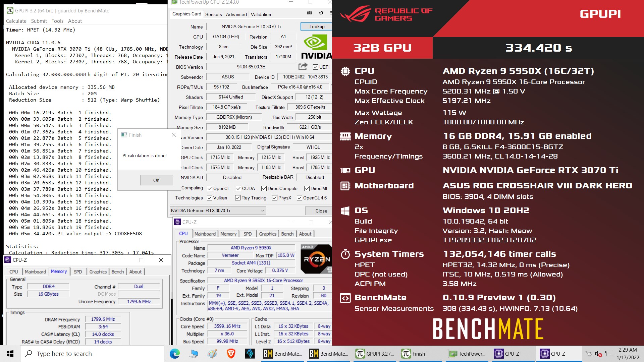The height and width of the screenshot is (362, 644).
Task: Switch to TechPowerUp GPU-Z taskbar button
Action: (467, 354)
